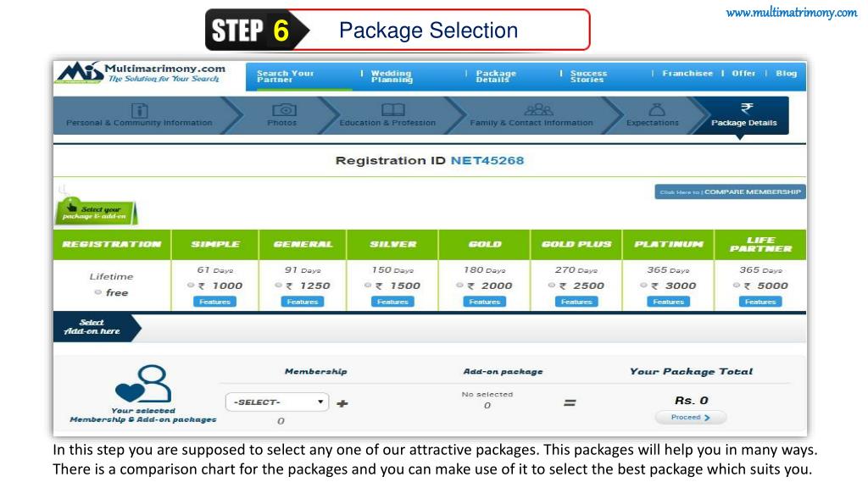
Task: Click the LIFE PARTNER package column header
Action: (x=760, y=245)
